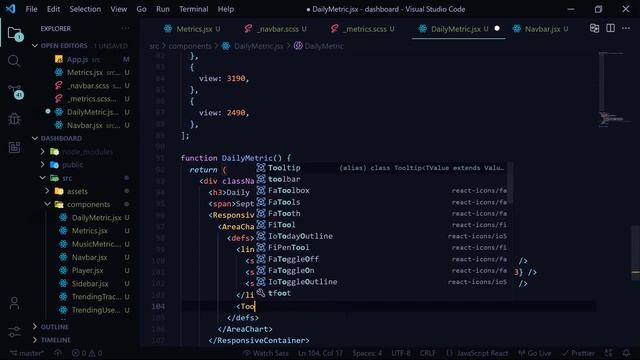Open Source Control view with 41 changes

[15, 92]
